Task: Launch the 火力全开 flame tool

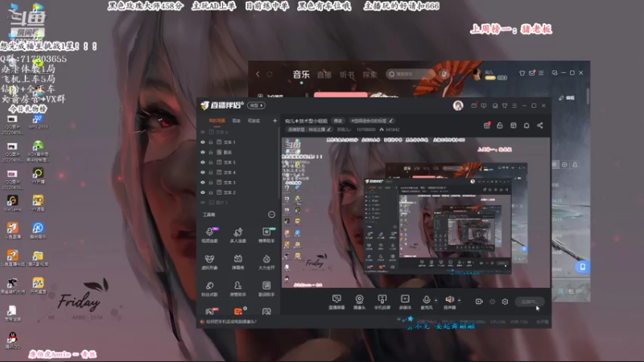Action: click(x=266, y=262)
